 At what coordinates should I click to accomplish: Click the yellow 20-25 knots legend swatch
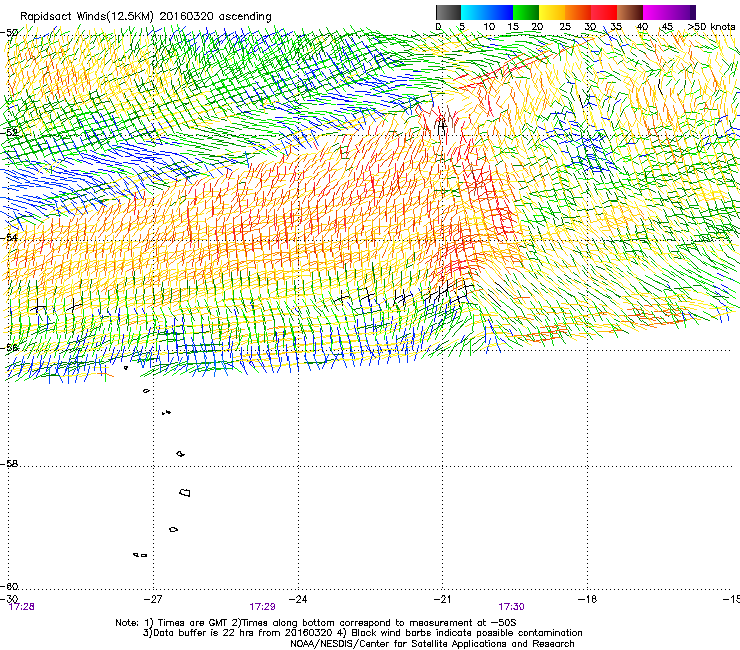pyautogui.click(x=552, y=12)
